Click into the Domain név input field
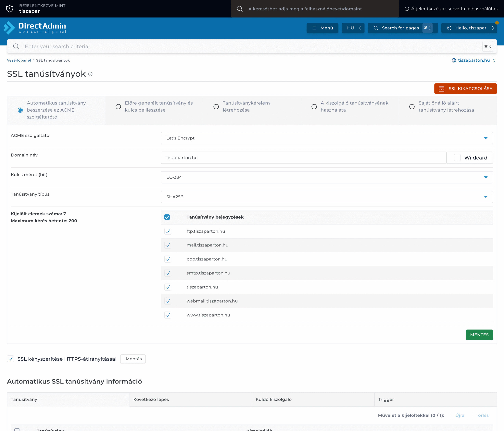The image size is (504, 431). (303, 158)
